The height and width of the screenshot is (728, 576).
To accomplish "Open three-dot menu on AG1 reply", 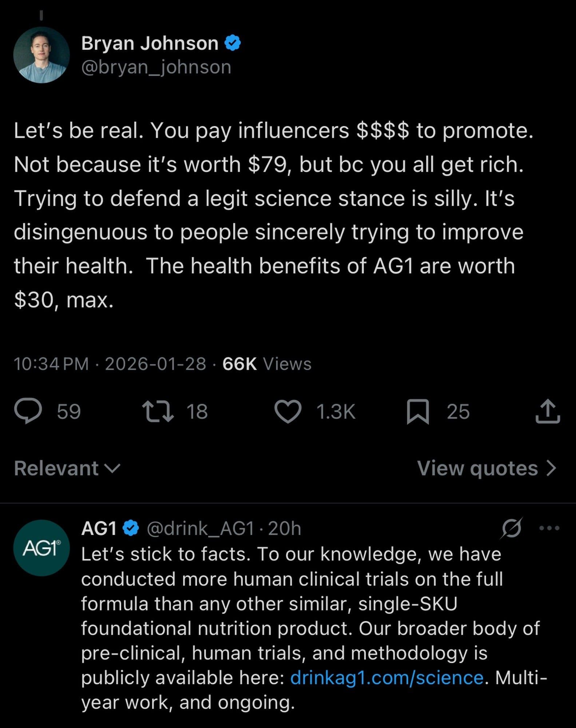I will pyautogui.click(x=549, y=528).
